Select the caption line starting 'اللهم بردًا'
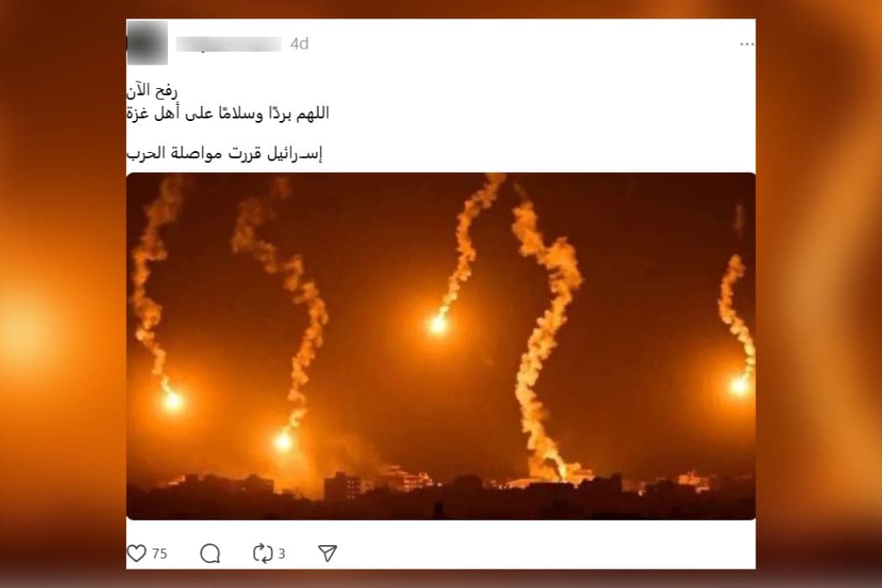 pos(228,113)
